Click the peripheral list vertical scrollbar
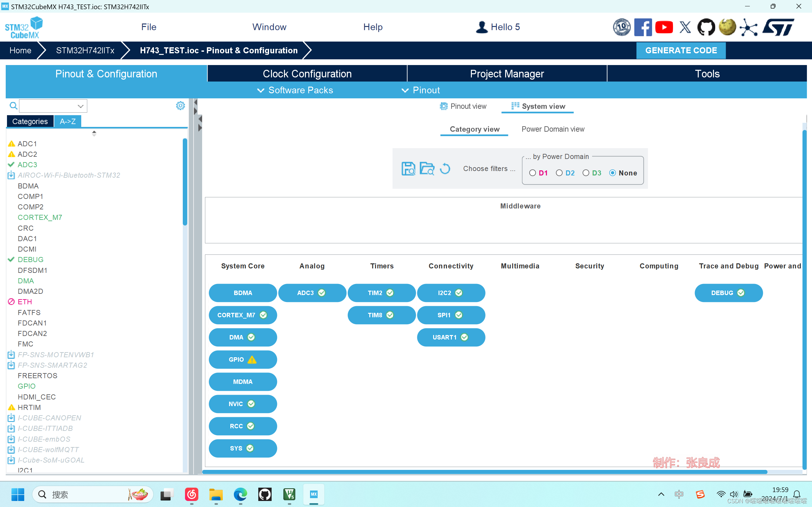 [185, 182]
